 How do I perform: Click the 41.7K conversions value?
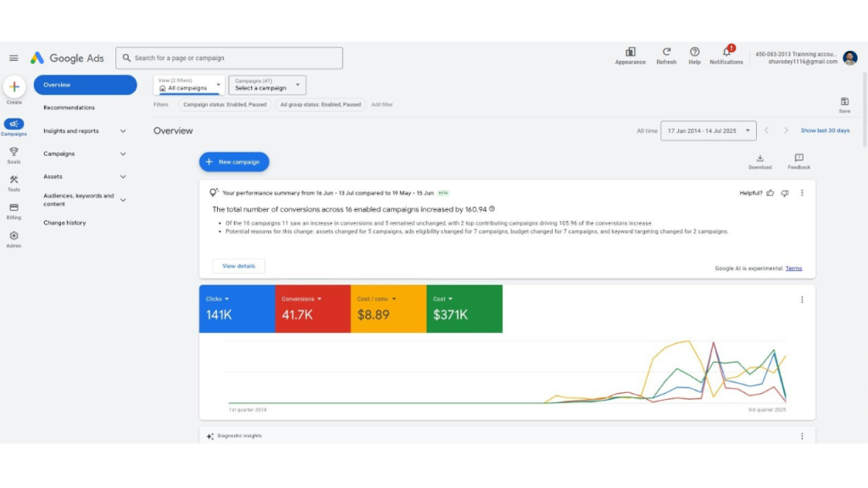click(298, 315)
